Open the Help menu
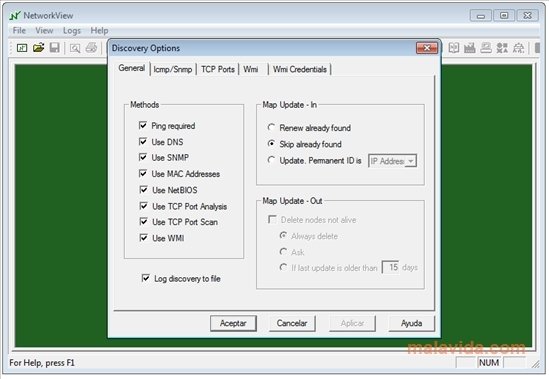Image resolution: width=549 pixels, height=379 pixels. click(99, 30)
